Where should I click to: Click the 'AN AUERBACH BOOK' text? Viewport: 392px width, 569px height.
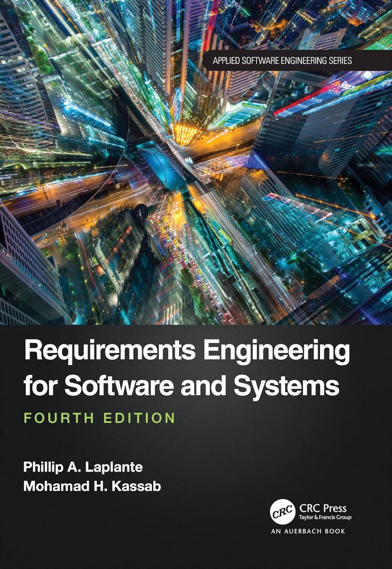[x=308, y=531]
